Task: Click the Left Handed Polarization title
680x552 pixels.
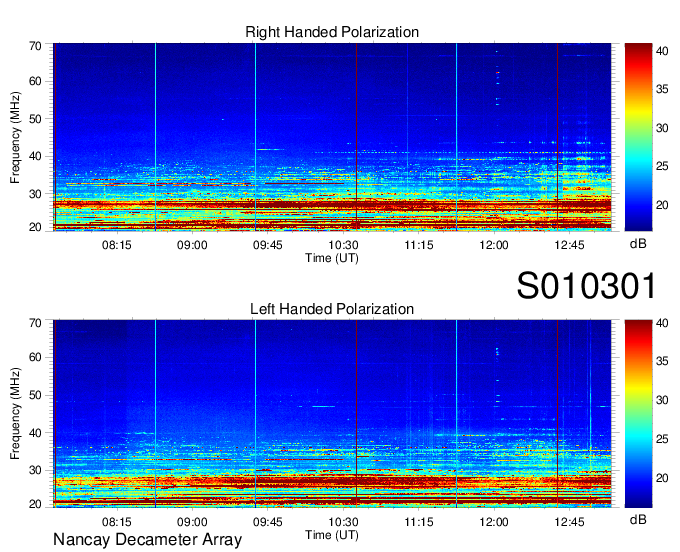Action: pyautogui.click(x=332, y=309)
